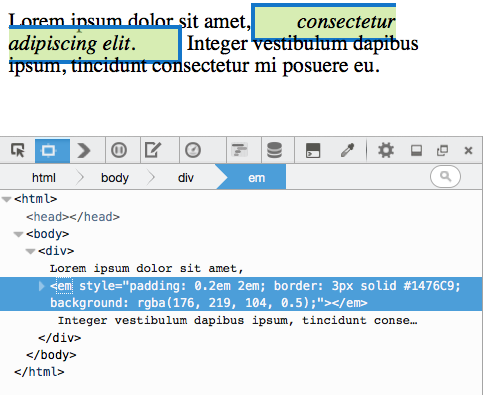Collapse the <div> node
Image resolution: width=483 pixels, height=395 pixels.
[30, 251]
